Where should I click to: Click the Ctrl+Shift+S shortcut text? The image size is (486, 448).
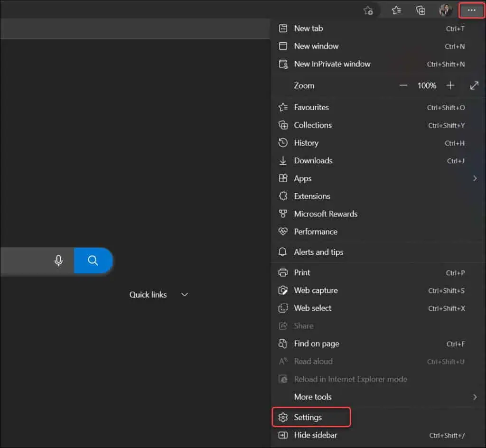[x=446, y=290]
